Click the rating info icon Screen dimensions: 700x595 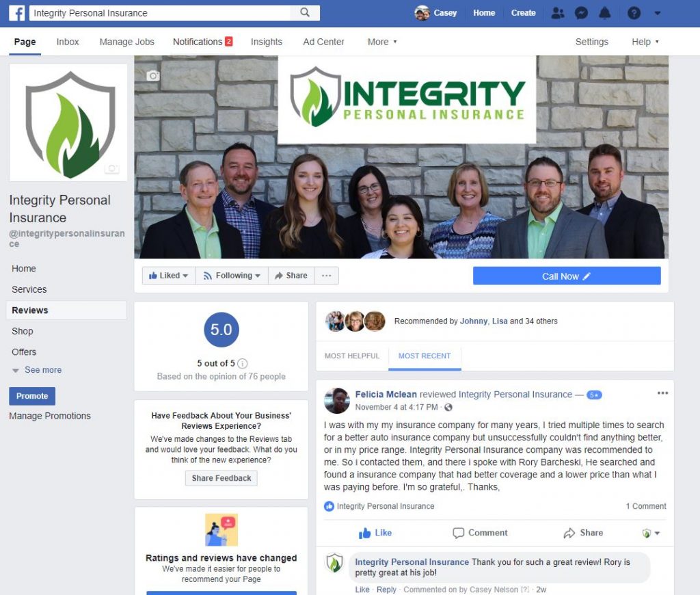click(243, 364)
